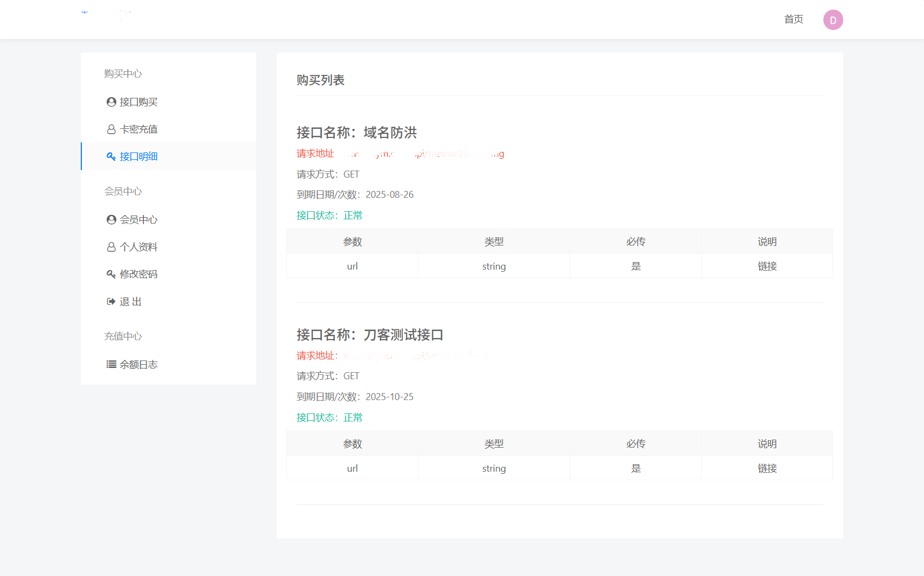
Task: Click the person icon beside 个人资料
Action: [111, 247]
